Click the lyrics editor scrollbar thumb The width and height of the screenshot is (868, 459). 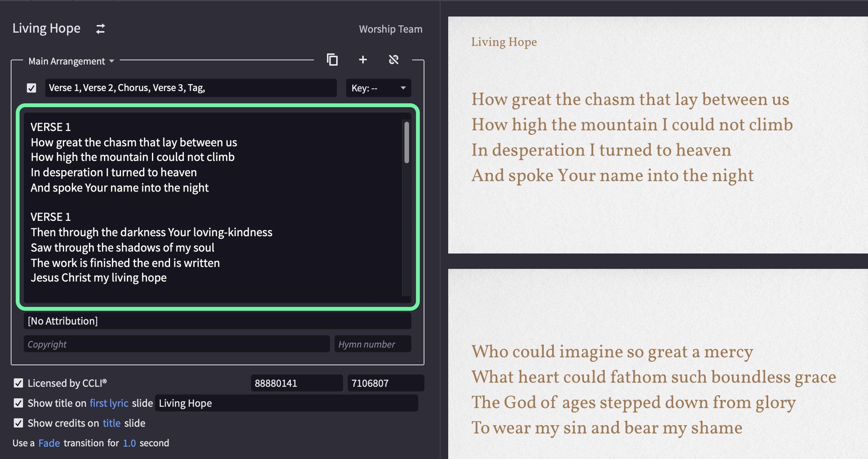(406, 142)
